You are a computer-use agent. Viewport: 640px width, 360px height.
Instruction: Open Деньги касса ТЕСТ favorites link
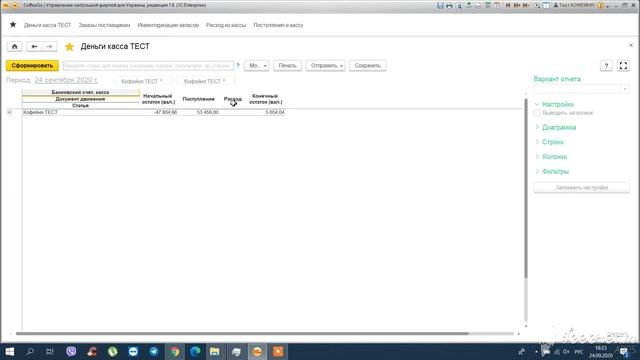[47, 25]
